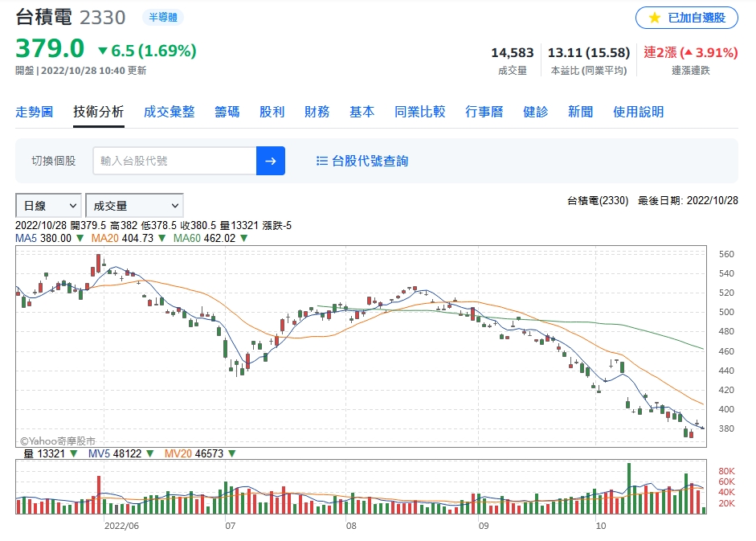756x541 pixels.
Task: Click the MA60 green down-triangle indicator
Action: point(244,239)
